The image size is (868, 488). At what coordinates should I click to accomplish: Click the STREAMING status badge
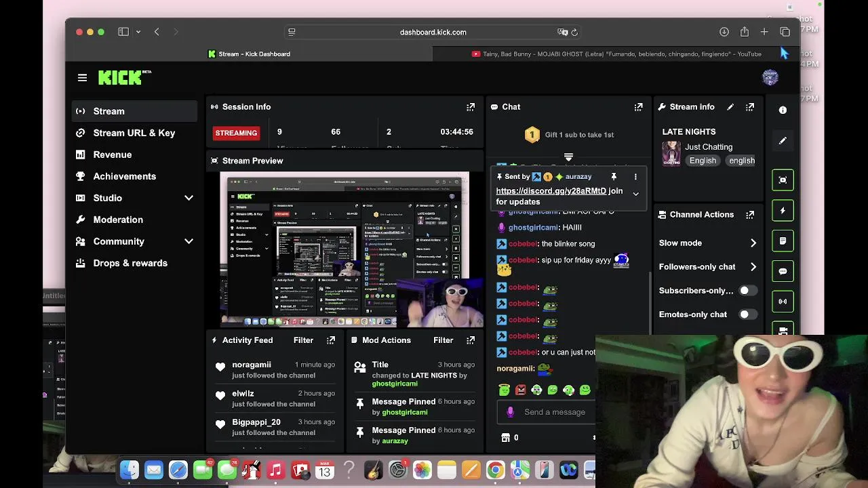(236, 133)
